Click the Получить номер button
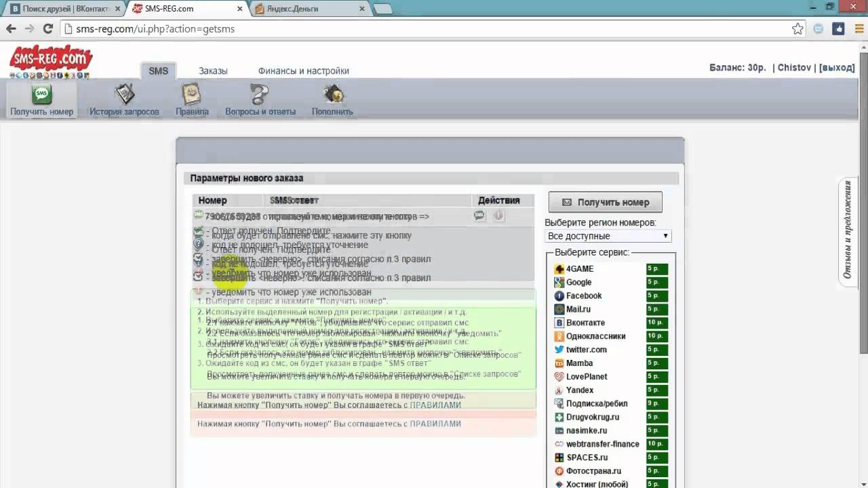 (x=606, y=202)
